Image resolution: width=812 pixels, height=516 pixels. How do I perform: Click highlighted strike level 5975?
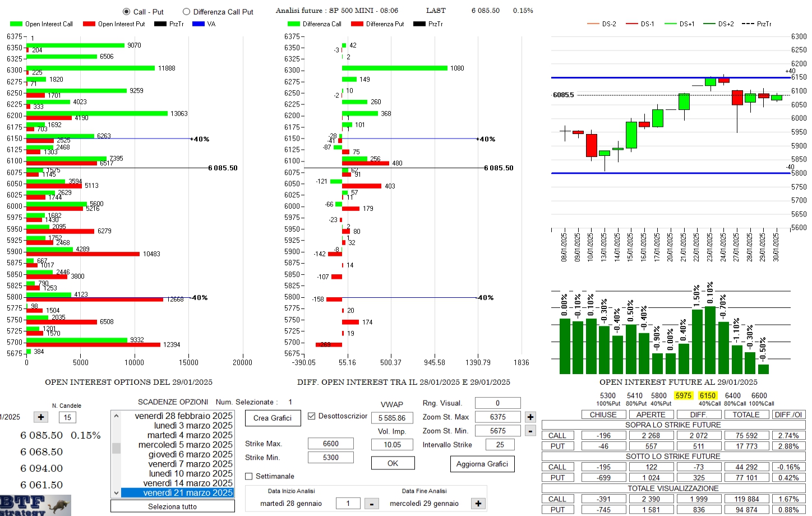(683, 395)
